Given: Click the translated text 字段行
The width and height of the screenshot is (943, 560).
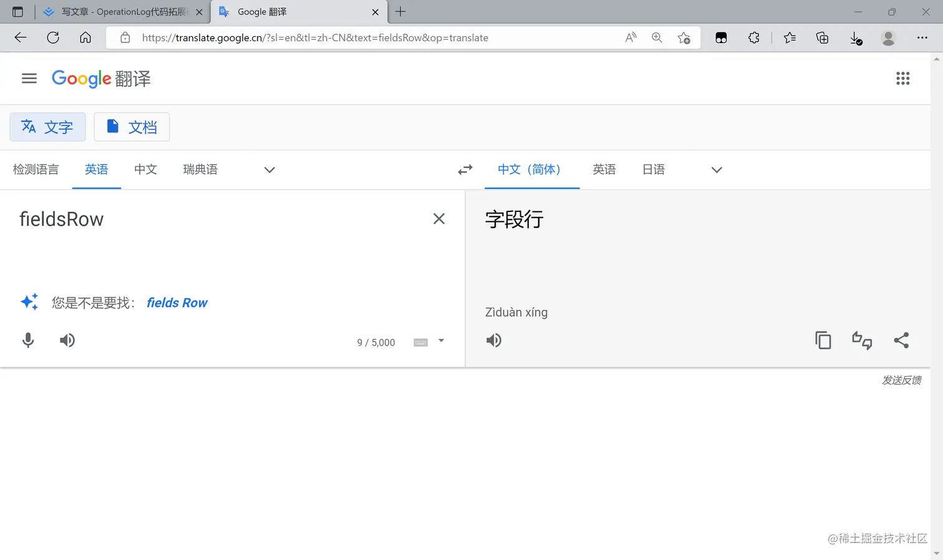Looking at the screenshot, I should coord(515,220).
